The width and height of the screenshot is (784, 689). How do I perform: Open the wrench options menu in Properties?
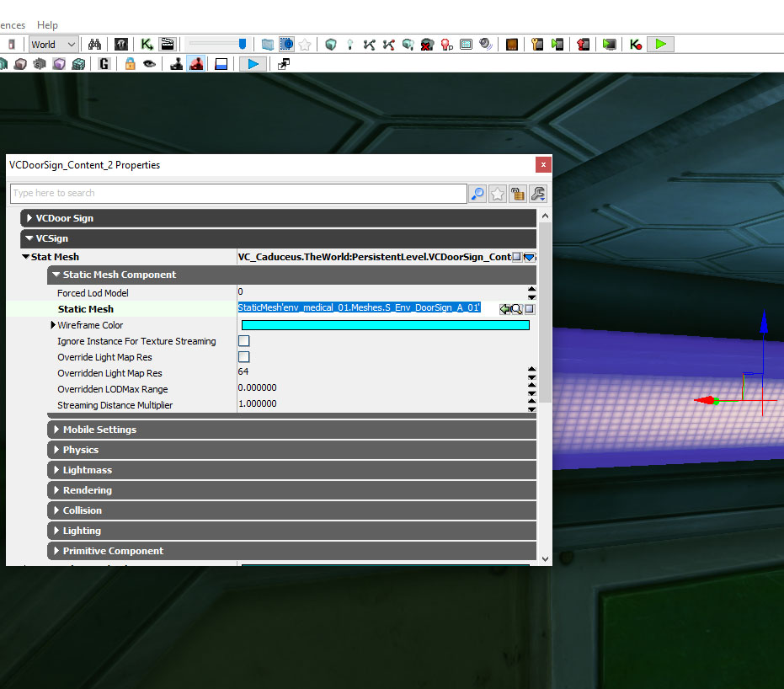point(538,194)
